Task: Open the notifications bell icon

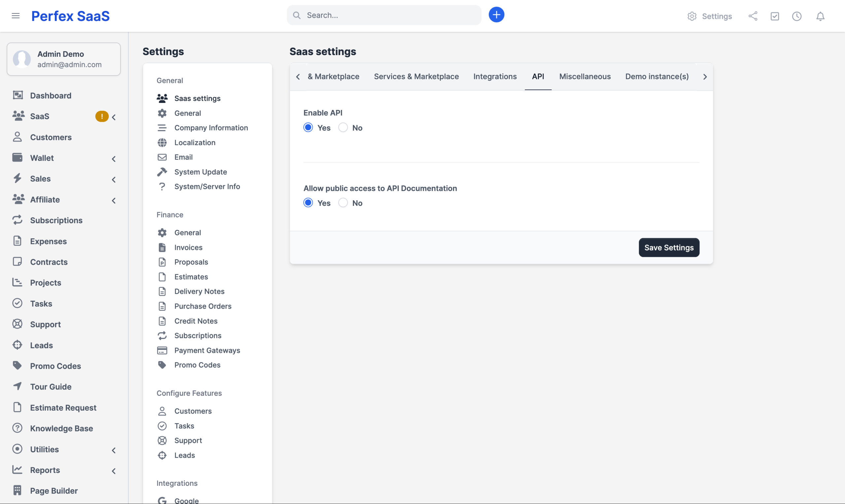Action: (x=820, y=16)
